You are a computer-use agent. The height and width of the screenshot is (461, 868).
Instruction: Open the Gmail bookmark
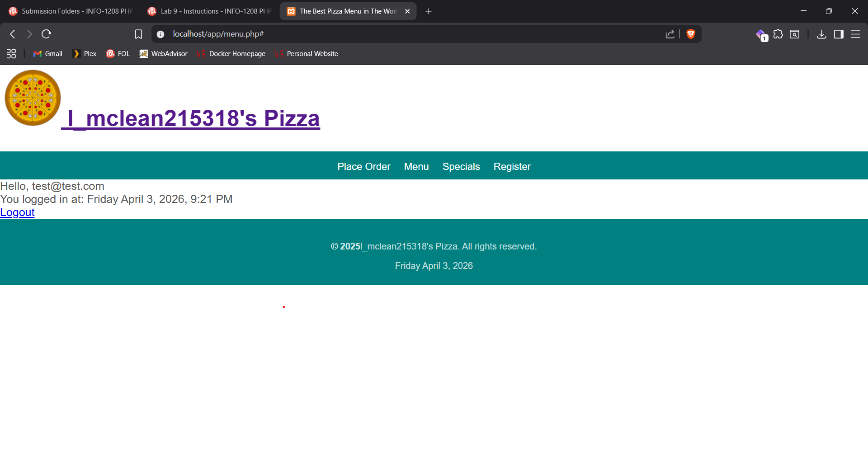pyautogui.click(x=48, y=54)
